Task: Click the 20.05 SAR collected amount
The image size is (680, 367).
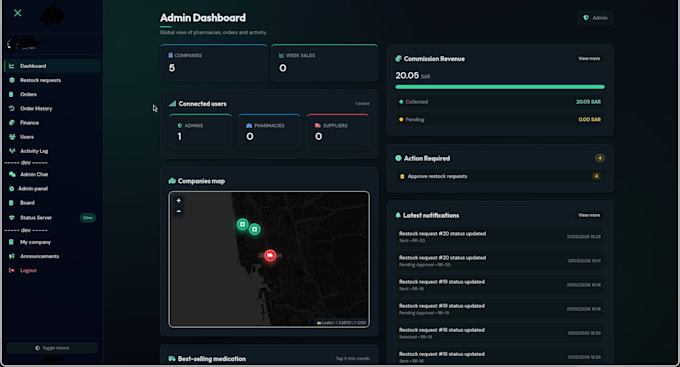Action: (588, 102)
